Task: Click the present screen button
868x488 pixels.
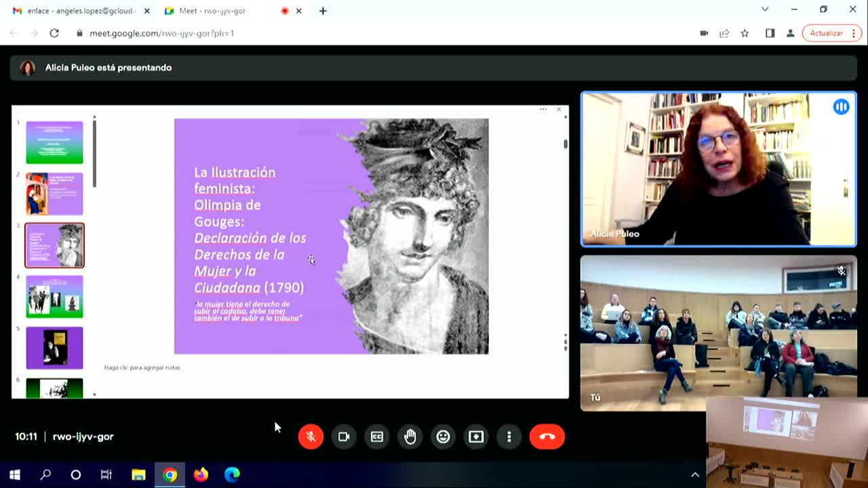Action: 476,436
